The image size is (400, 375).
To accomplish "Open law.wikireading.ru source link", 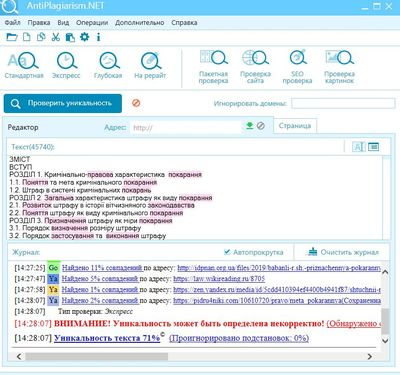I will 219,279.
